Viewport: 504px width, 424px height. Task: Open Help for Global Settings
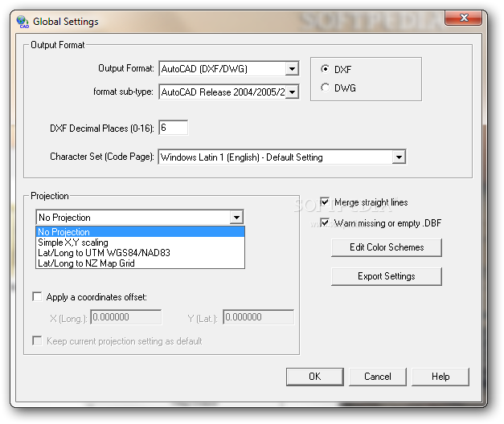440,377
